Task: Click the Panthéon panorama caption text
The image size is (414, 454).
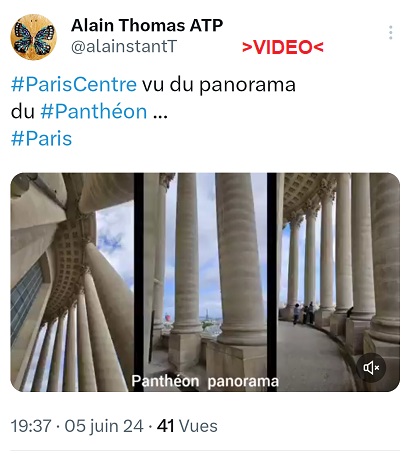Action: (x=205, y=381)
